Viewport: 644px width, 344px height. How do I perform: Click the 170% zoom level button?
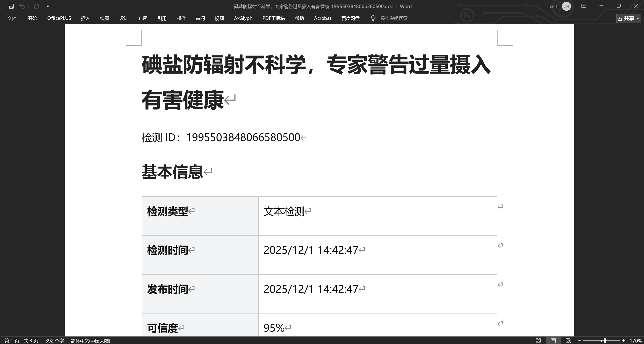(636, 341)
